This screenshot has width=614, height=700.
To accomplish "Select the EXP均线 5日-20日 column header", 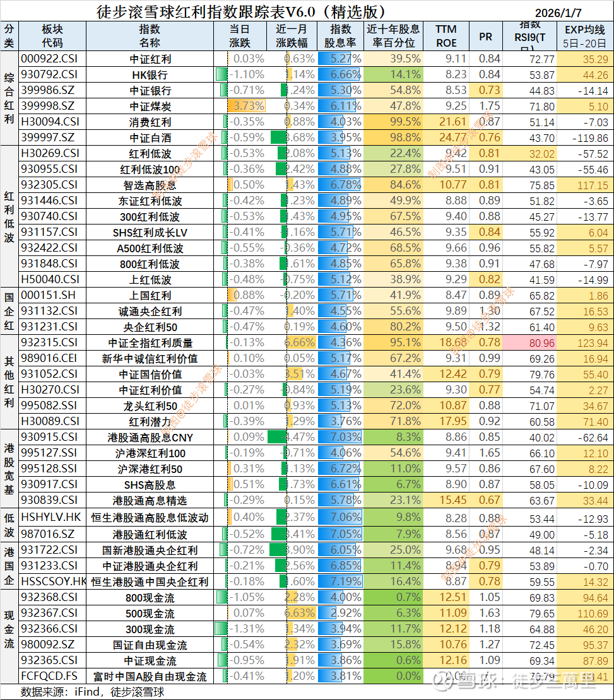I will (585, 36).
